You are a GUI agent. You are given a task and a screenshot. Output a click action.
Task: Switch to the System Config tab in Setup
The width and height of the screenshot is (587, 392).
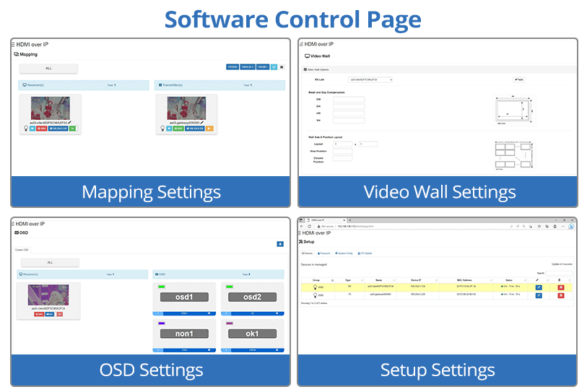tap(344, 253)
